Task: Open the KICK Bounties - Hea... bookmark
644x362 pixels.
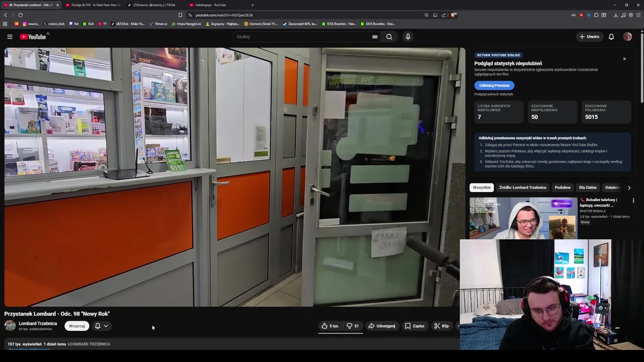Action: pyautogui.click(x=339, y=24)
